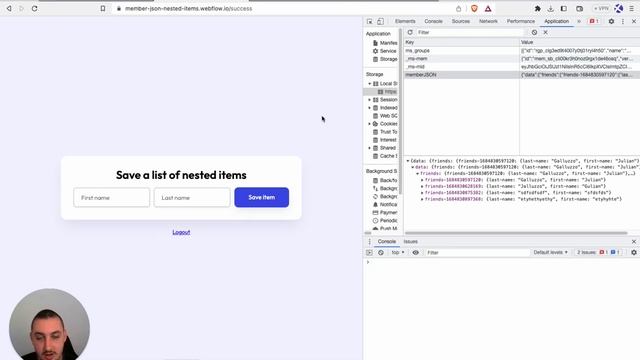Click the red error count badge in DevTools
Screen dimensions: 640x360
coord(594,21)
